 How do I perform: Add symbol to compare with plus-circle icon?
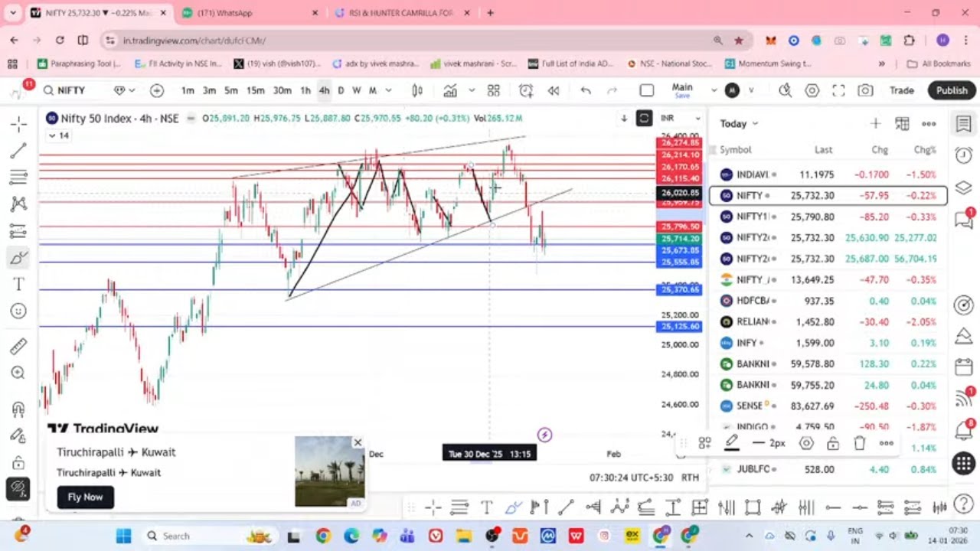(157, 90)
